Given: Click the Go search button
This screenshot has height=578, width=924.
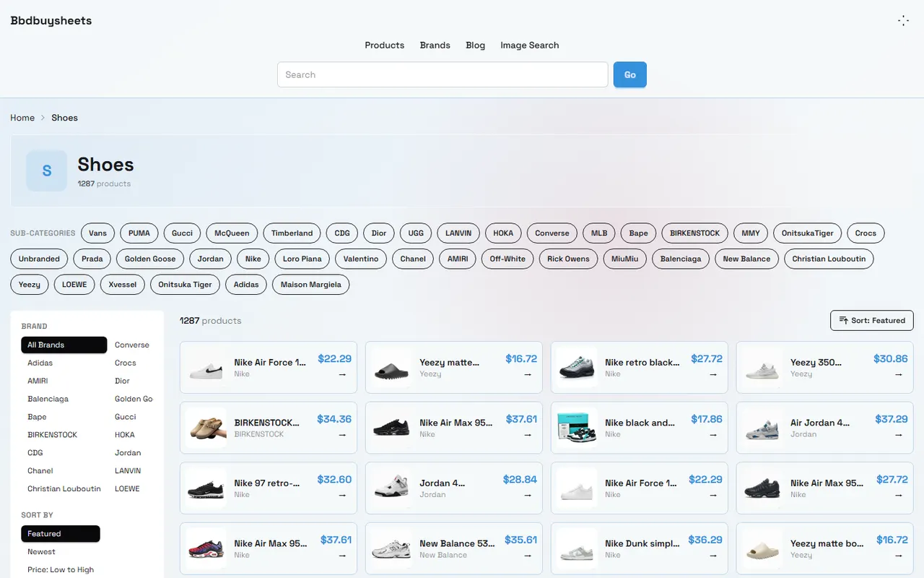Looking at the screenshot, I should point(630,74).
